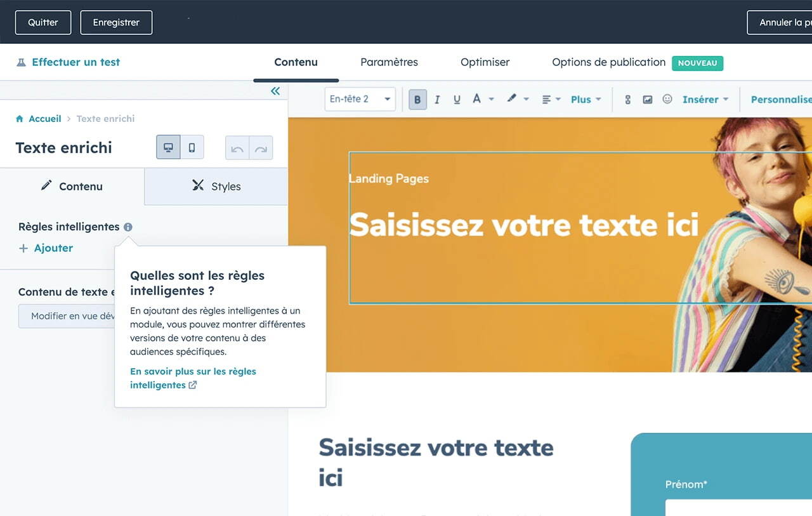Click the home icon in the breadcrumb
Screen dimensions: 812x516
tap(21, 118)
